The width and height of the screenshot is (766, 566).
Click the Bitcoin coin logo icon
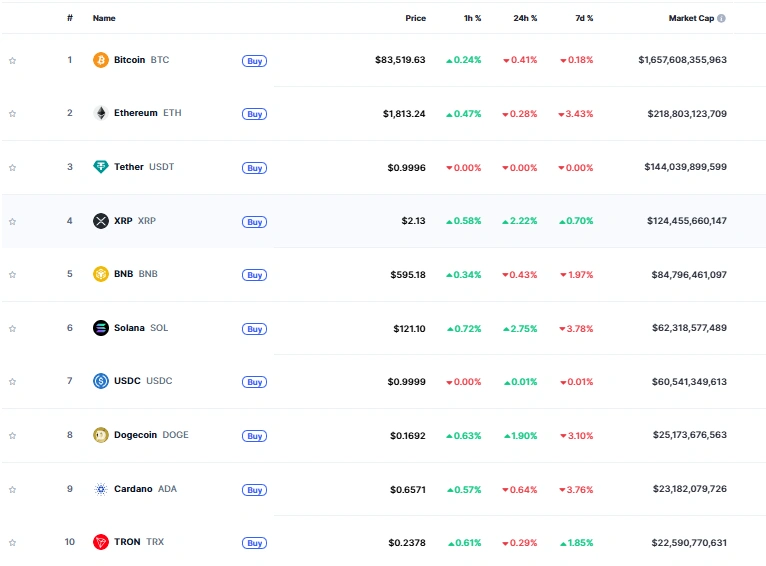[x=100, y=60]
